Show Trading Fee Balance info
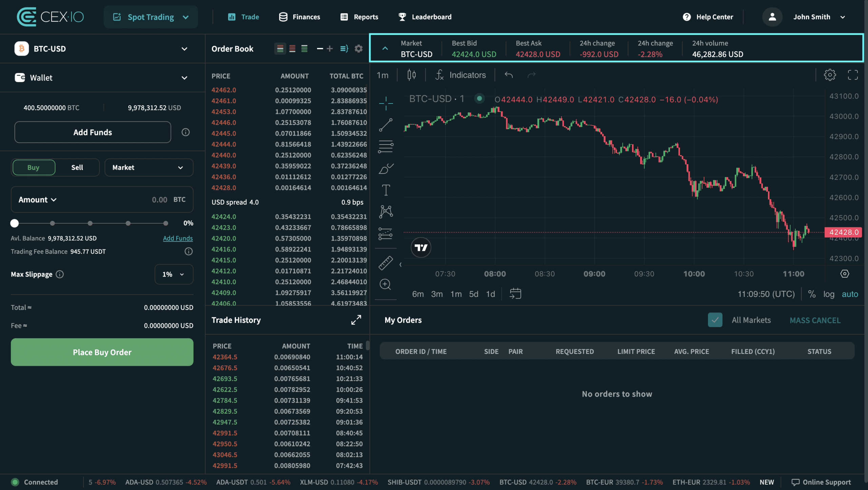The width and height of the screenshot is (868, 490). tap(189, 251)
